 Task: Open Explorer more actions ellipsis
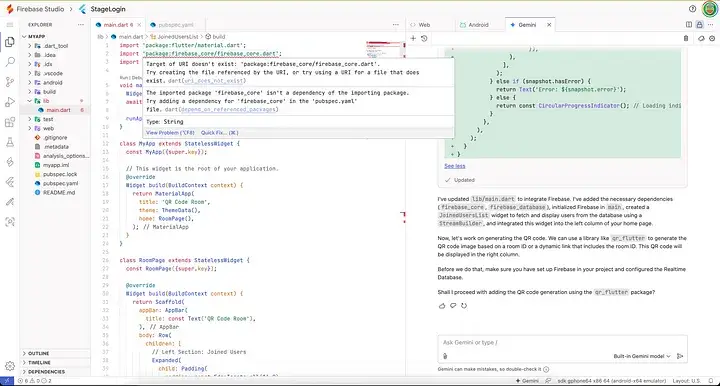coord(81,25)
